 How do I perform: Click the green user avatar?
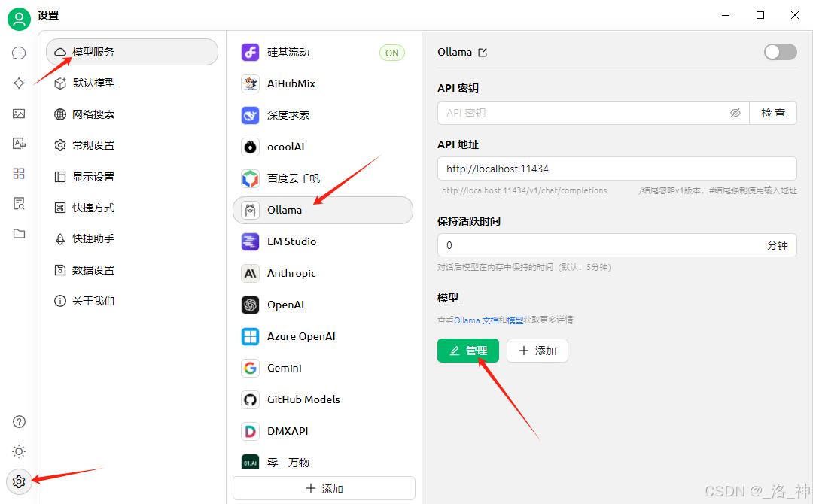pos(19,19)
